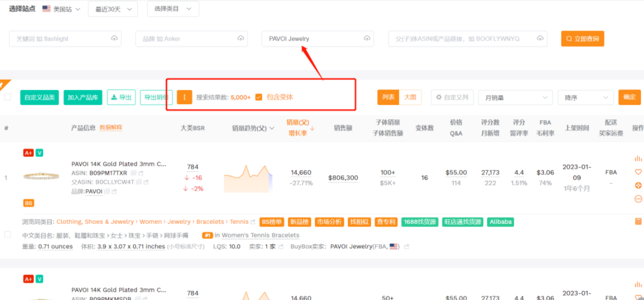The width and height of the screenshot is (644, 300).
Task: Switch to 列表 list view
Action: point(389,97)
